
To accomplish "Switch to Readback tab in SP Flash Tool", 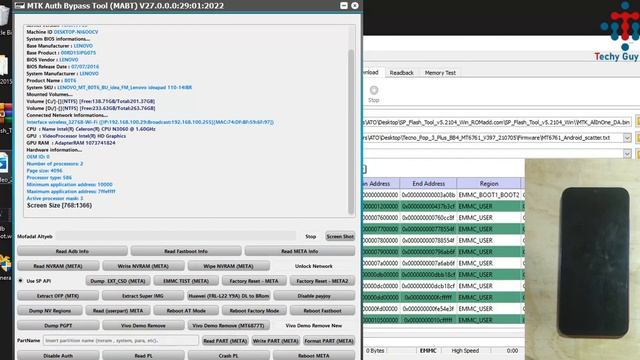I will (x=401, y=73).
